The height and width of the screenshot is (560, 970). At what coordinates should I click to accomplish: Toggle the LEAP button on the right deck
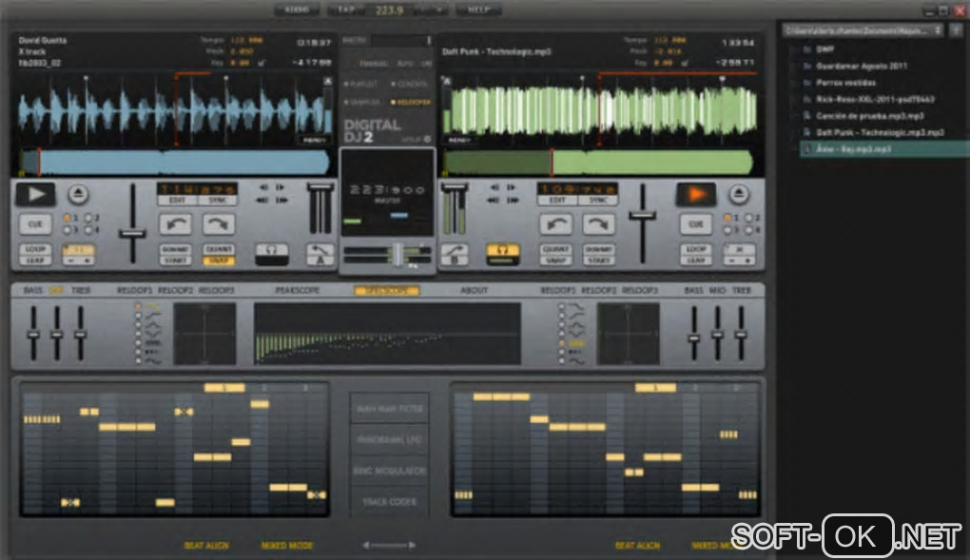tap(696, 261)
